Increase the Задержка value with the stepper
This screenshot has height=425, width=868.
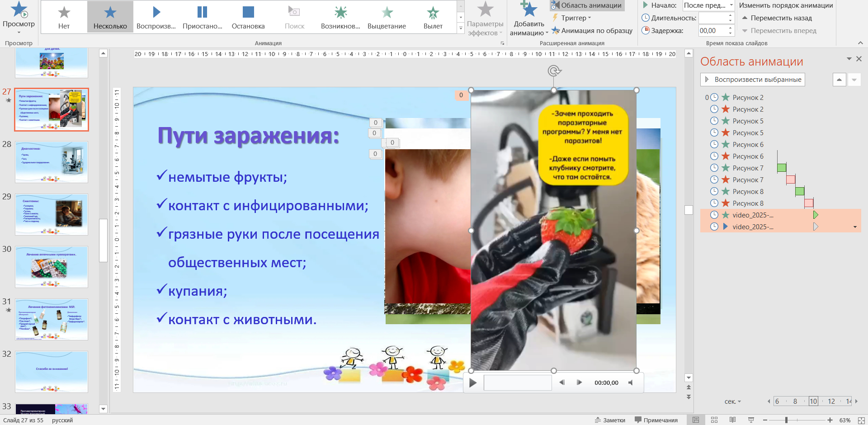731,28
